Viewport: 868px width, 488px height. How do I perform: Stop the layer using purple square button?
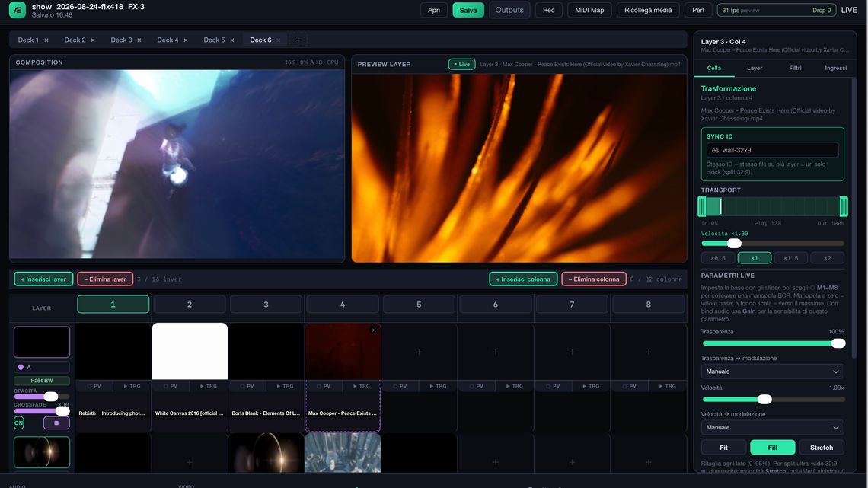pyautogui.click(x=56, y=423)
